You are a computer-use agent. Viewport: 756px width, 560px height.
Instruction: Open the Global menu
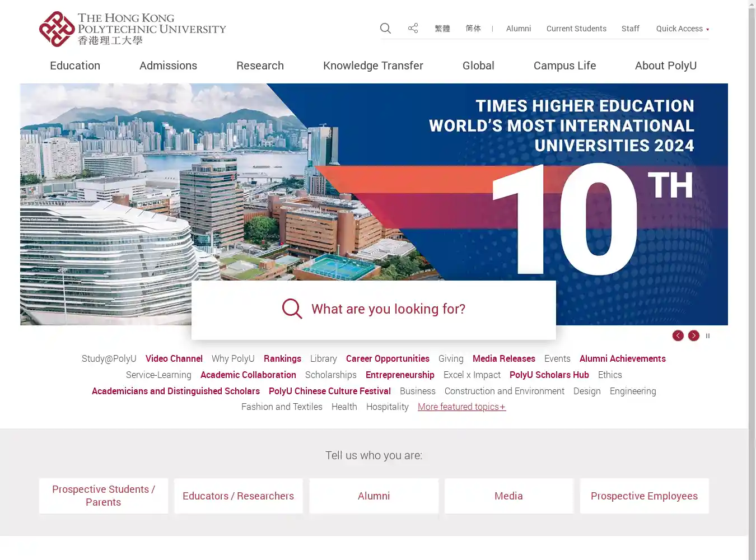(478, 66)
